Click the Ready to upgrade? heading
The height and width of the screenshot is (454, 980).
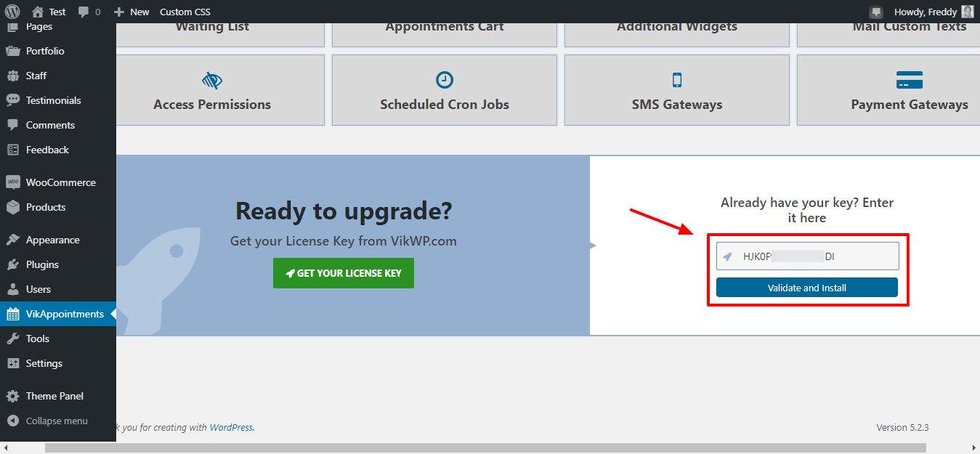(344, 211)
